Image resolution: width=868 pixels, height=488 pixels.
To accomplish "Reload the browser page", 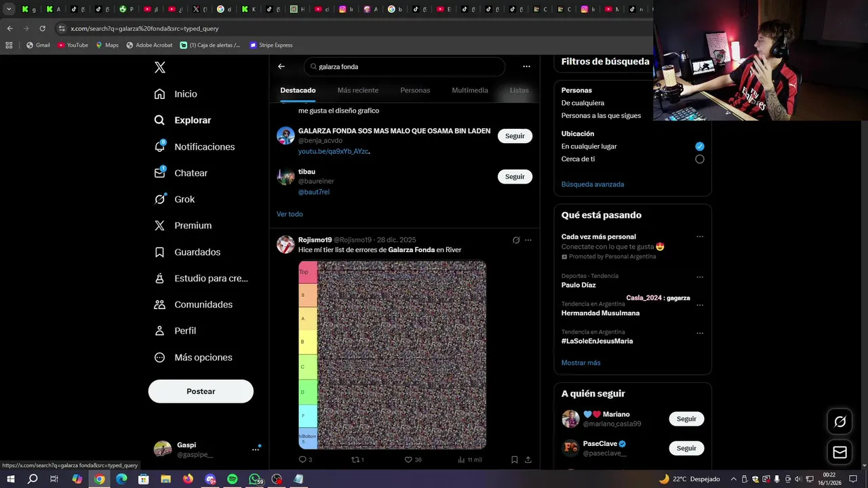I will tap(42, 28).
